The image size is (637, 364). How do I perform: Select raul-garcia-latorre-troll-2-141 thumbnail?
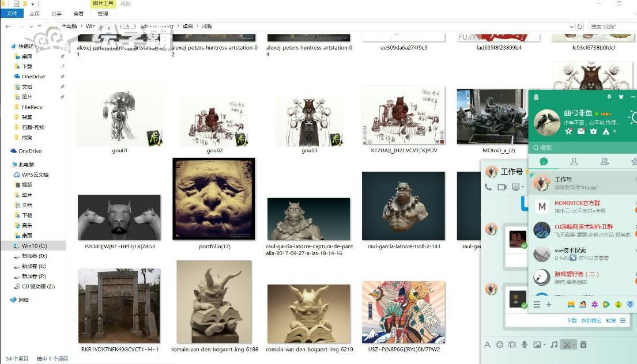[x=404, y=206]
